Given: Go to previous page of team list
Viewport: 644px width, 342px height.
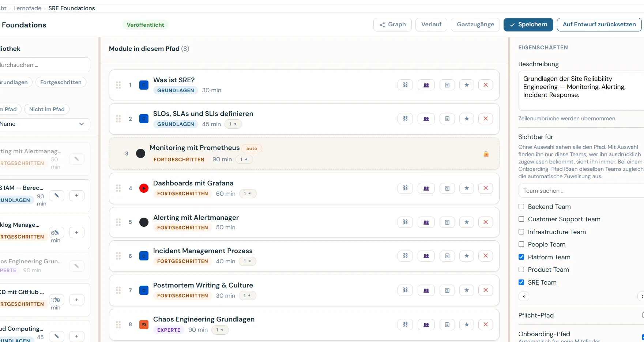Looking at the screenshot, I should [x=524, y=296].
